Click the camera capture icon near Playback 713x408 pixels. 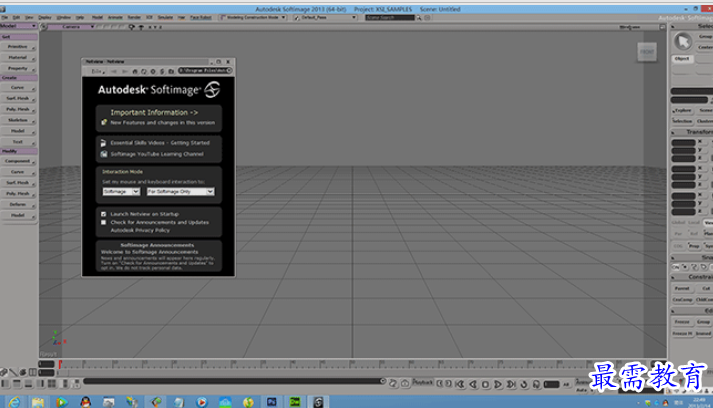click(x=405, y=383)
